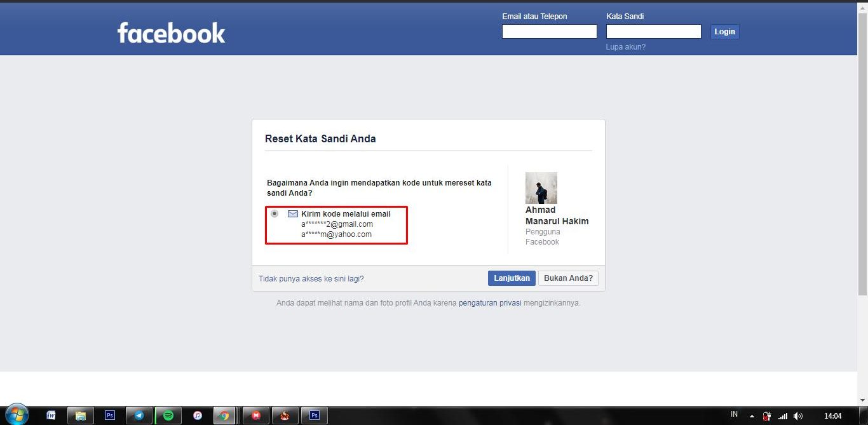
Task: Click the network signal tray icon
Action: coord(783,416)
